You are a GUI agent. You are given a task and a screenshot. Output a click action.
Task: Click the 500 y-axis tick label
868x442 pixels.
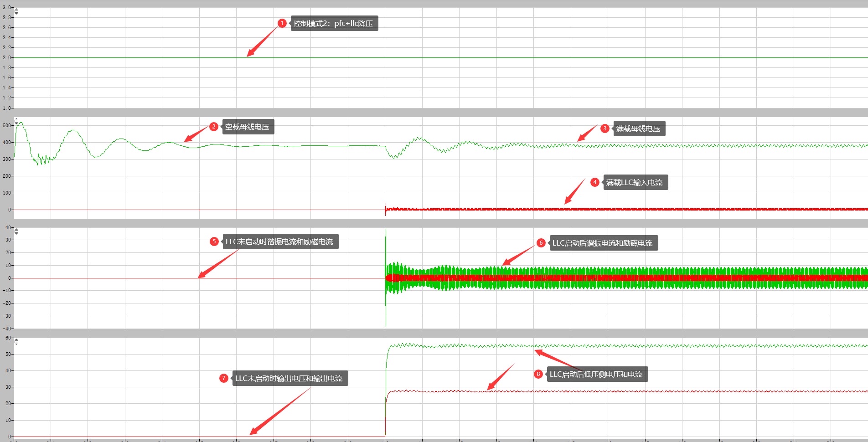pos(7,125)
